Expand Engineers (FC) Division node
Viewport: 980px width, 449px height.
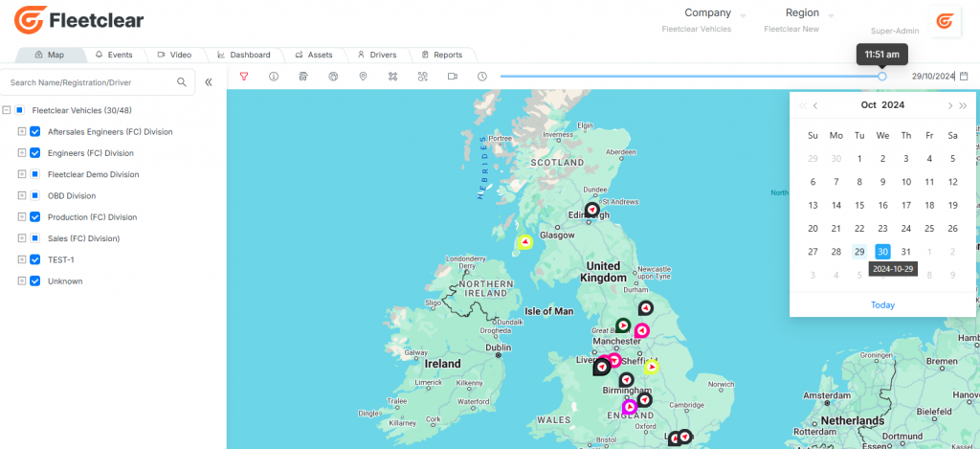point(21,153)
